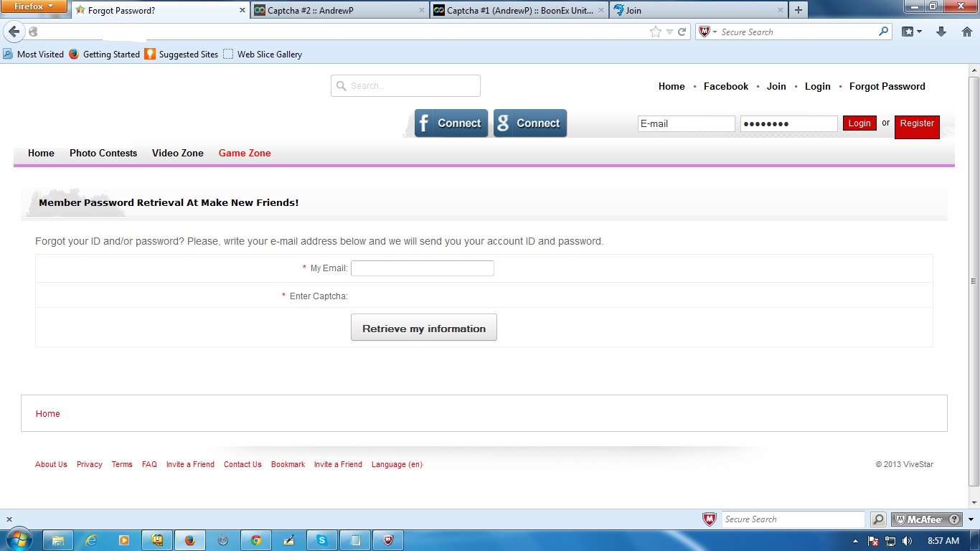Click the red Home breadcrumb link
This screenshot has height=551, width=980.
click(x=48, y=414)
